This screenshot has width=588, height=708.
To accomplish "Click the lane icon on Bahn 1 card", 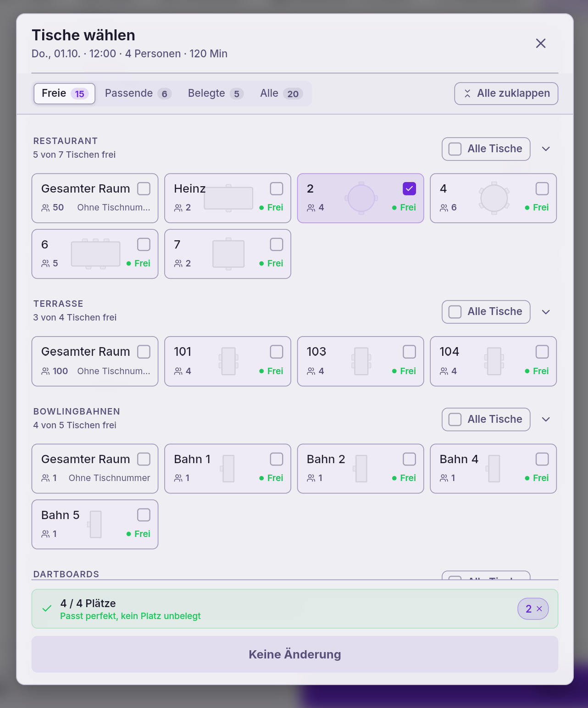I will pos(227,469).
